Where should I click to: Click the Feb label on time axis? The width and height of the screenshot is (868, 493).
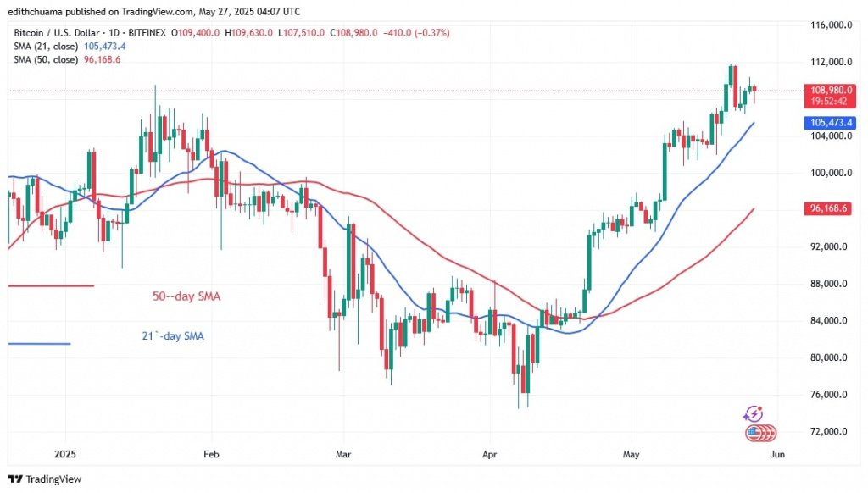(212, 455)
